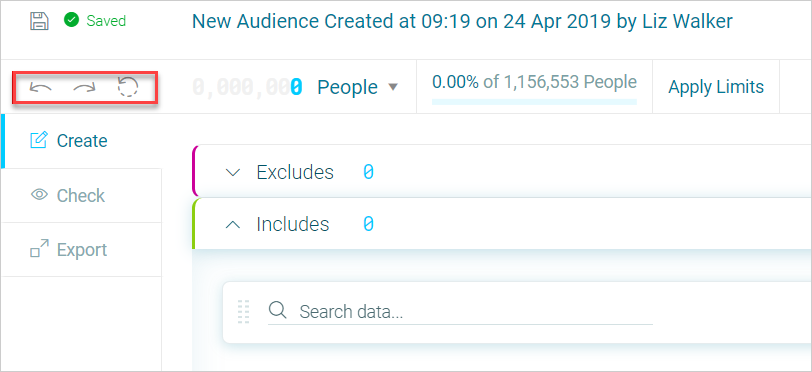Click the green Saved checkmark icon
This screenshot has height=372, width=812.
[71, 20]
